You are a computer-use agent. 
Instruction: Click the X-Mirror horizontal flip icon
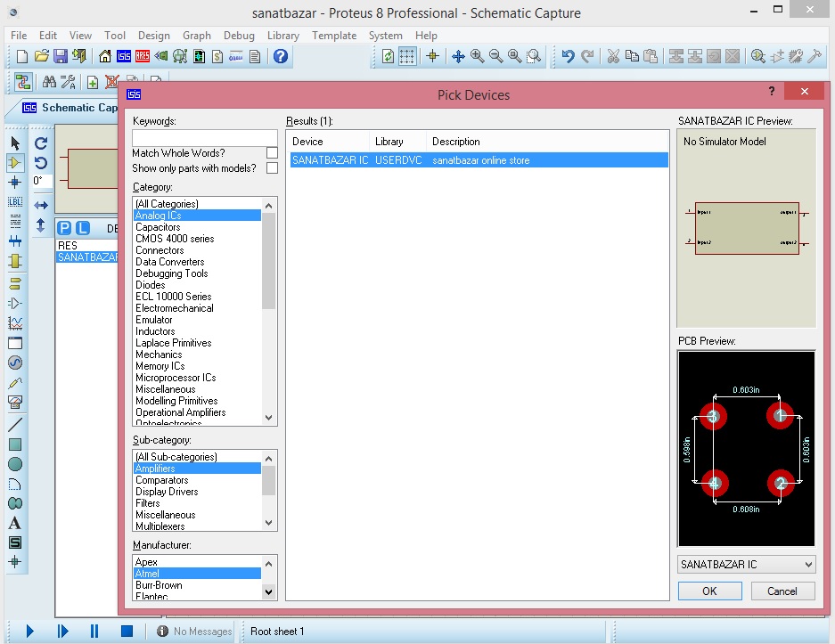[x=41, y=205]
